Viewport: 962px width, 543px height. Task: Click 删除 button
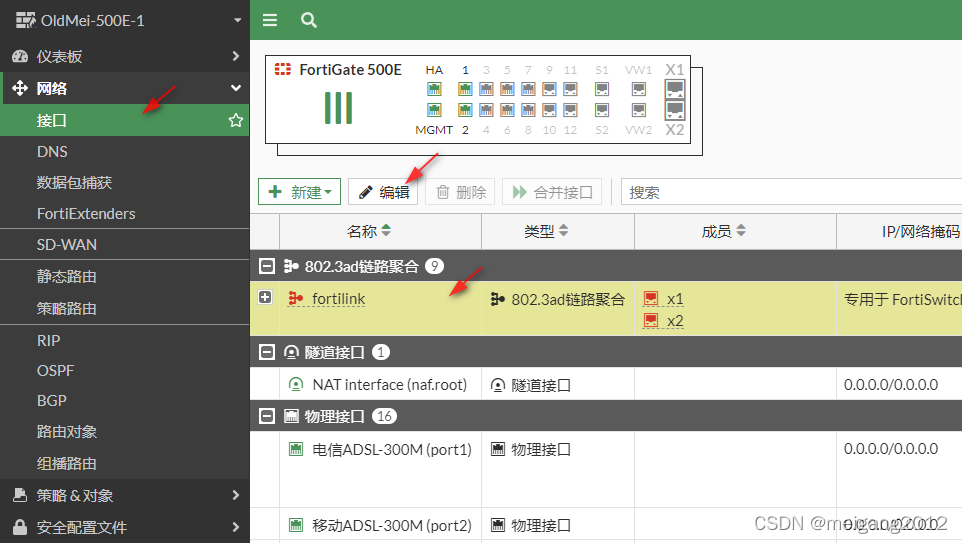pos(461,192)
